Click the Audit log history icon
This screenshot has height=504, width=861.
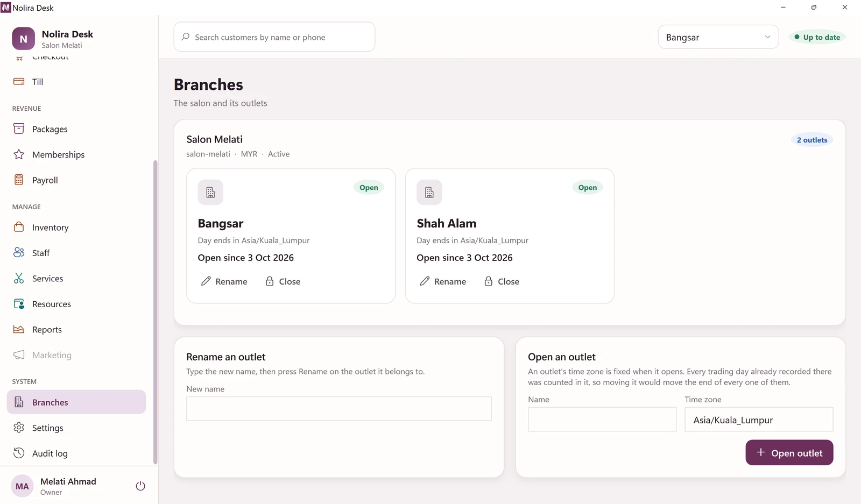[x=19, y=453]
